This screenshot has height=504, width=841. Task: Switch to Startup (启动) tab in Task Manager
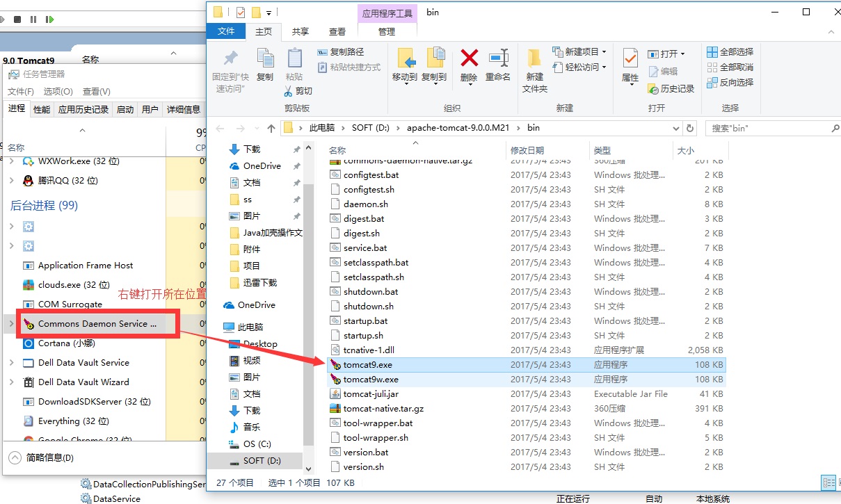pyautogui.click(x=125, y=110)
